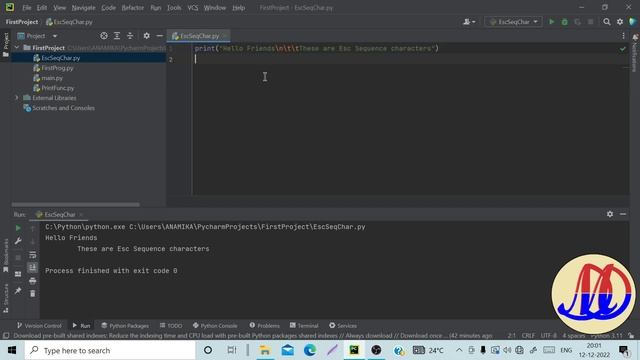Open Terminal tool window
The height and width of the screenshot is (360, 640).
coord(304,325)
